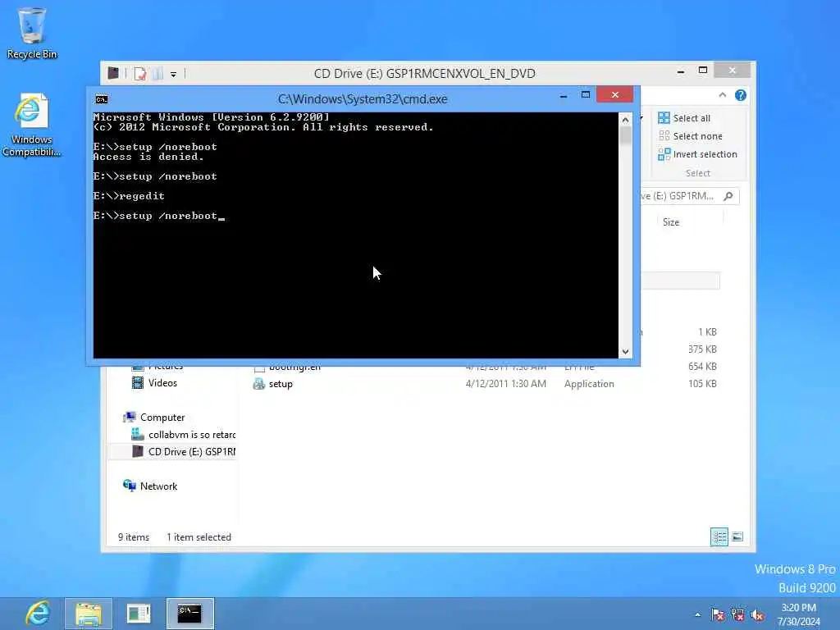Click the muted volume tray icon

[757, 615]
